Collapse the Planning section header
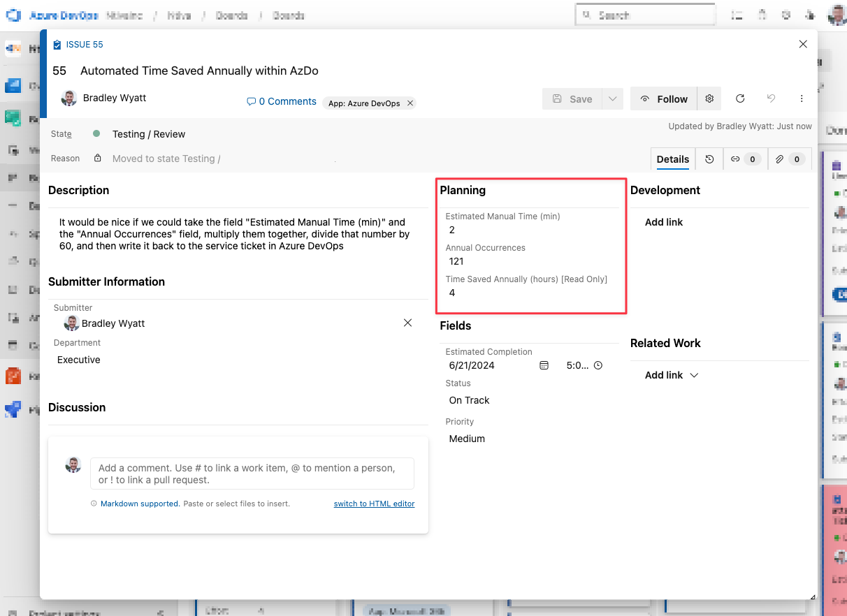 [463, 190]
